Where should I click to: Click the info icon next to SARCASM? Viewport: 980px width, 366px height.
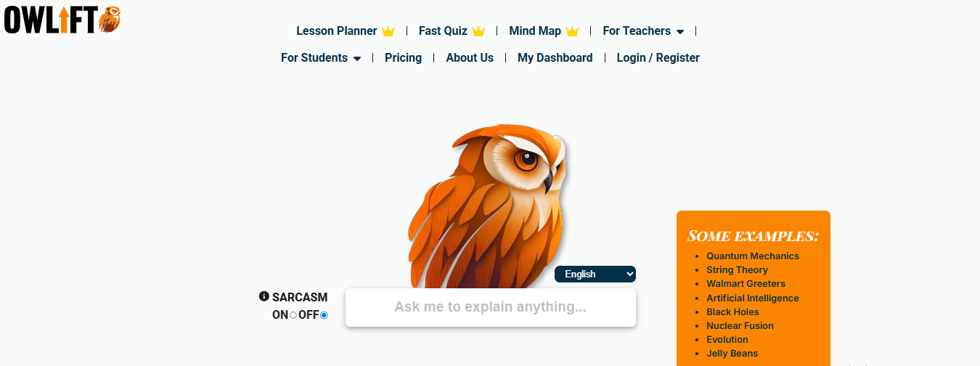264,296
